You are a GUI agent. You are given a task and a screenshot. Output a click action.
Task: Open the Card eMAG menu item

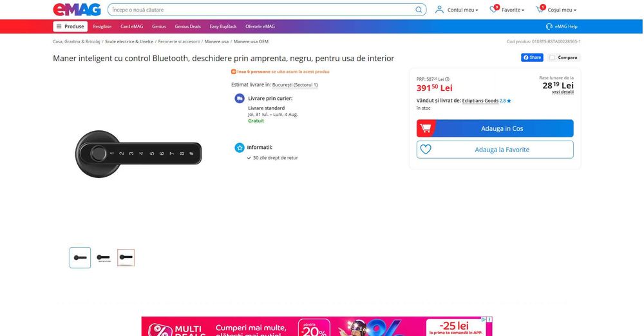coord(132,26)
